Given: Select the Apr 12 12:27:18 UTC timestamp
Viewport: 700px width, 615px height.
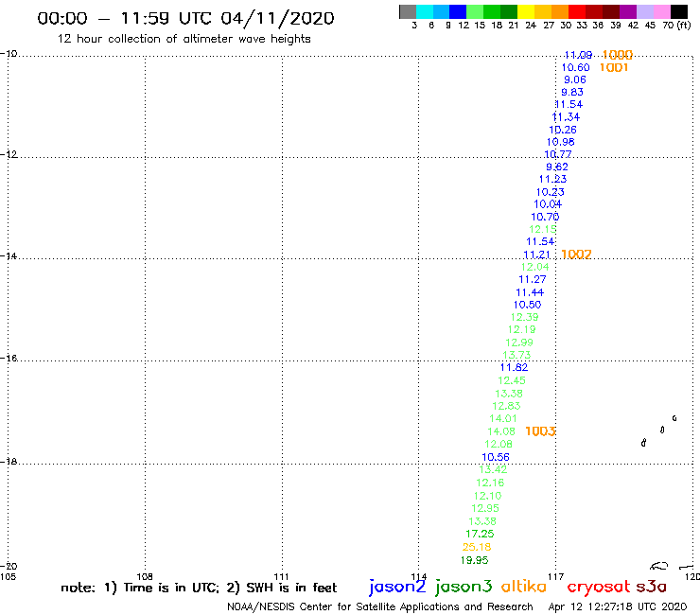Looking at the screenshot, I should tap(618, 606).
